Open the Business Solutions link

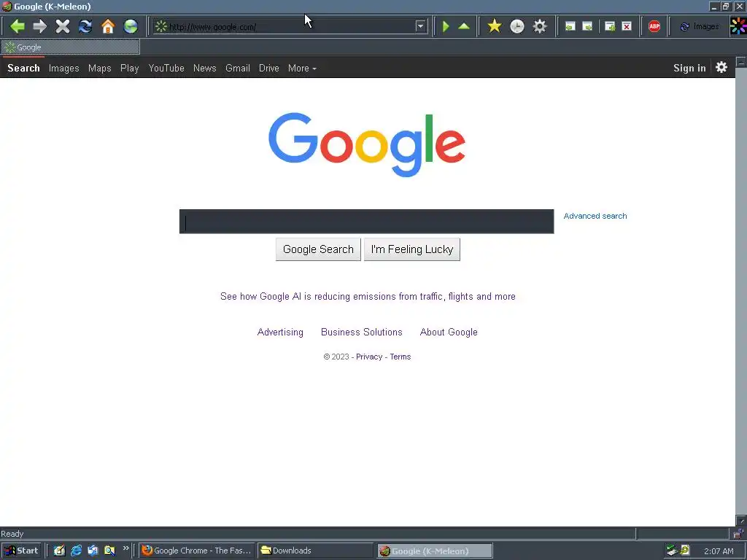point(362,332)
